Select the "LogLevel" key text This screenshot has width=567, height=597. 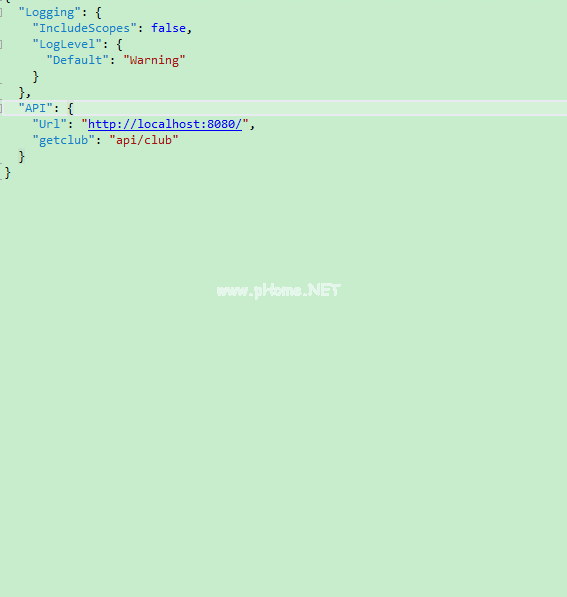67,45
